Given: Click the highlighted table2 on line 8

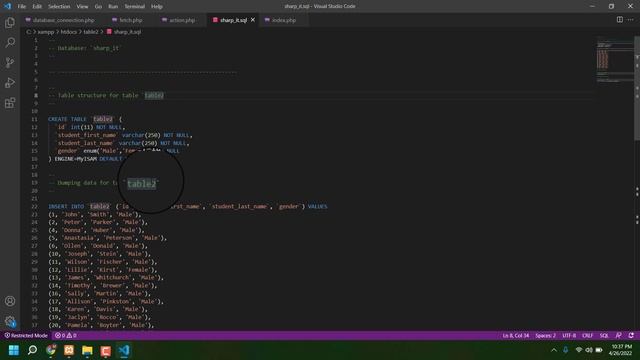Looking at the screenshot, I should click(x=154, y=96).
